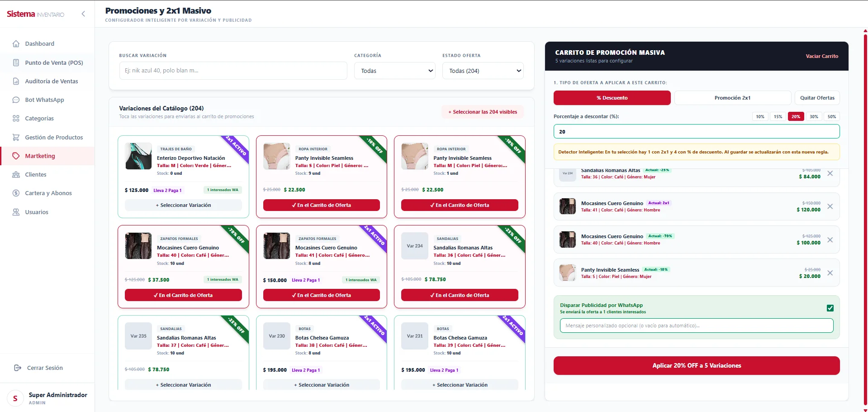Click the Categorías grid icon
The width and height of the screenshot is (868, 412).
(x=16, y=119)
